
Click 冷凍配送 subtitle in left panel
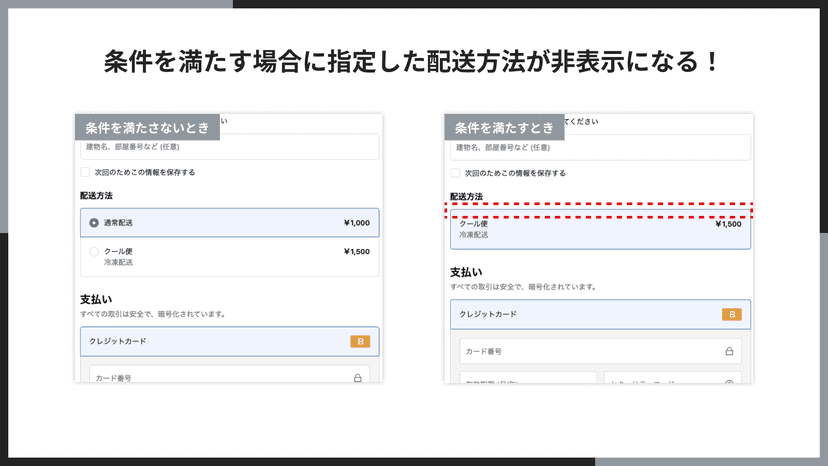pyautogui.click(x=118, y=262)
